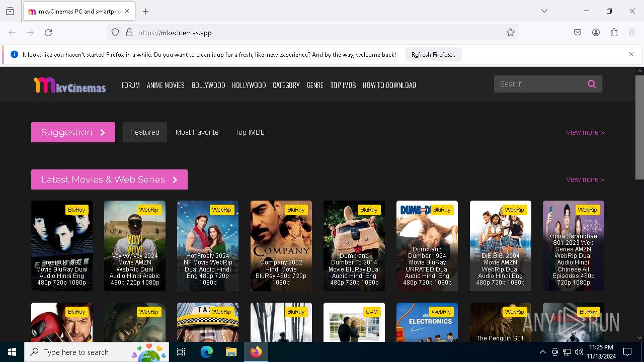Click the site security padlock icon
This screenshot has width=644, height=362.
click(129, 33)
